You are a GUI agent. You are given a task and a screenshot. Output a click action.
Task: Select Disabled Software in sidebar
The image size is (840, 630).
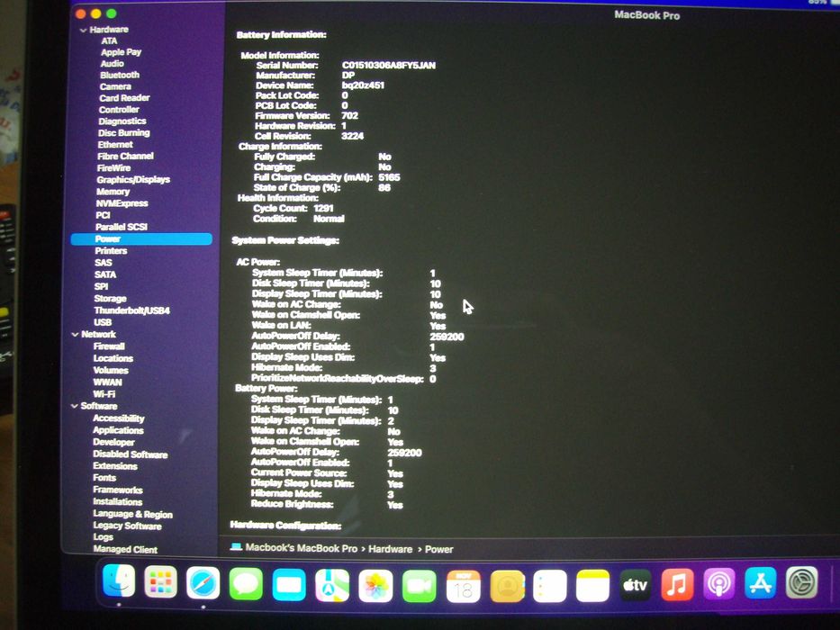click(131, 454)
